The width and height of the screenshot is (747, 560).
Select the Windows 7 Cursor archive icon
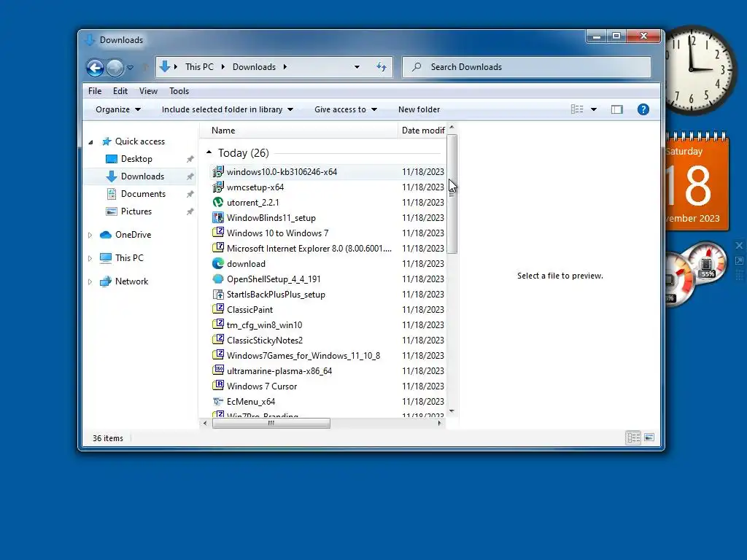point(217,386)
